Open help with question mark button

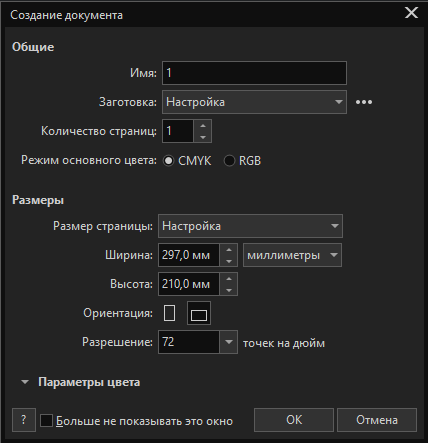pyautogui.click(x=24, y=420)
